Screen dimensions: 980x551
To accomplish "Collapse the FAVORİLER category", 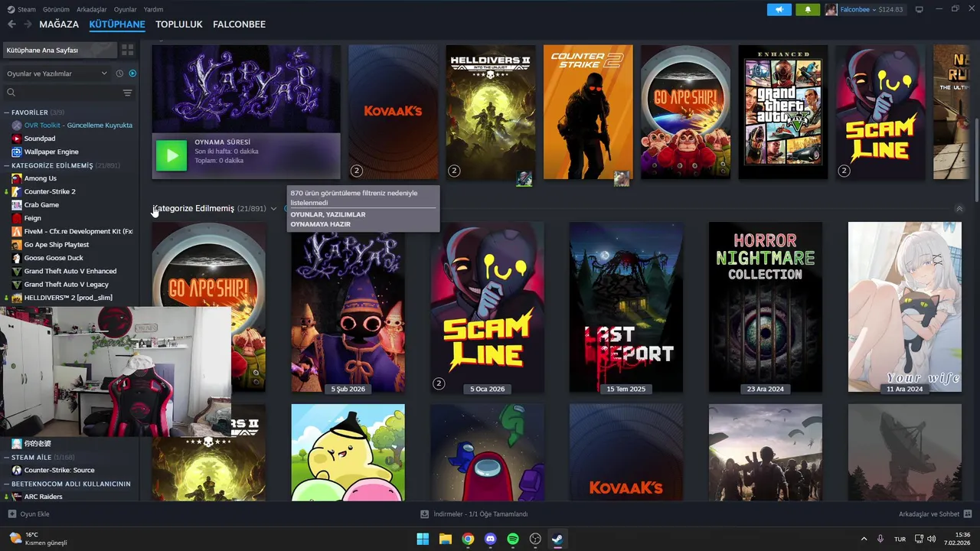I will 7,112.
